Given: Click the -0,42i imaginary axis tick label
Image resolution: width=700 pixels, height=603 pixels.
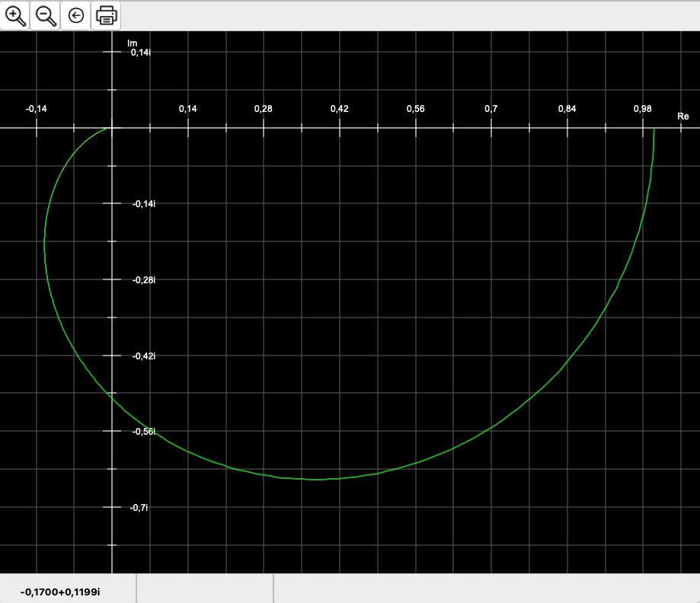Looking at the screenshot, I should (x=143, y=356).
